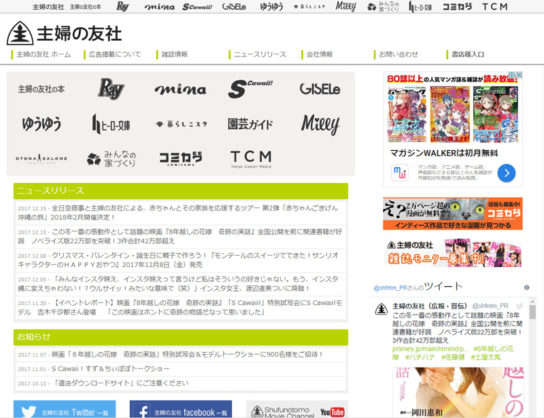Click the tweet's movie image thumbnail

click(459, 392)
